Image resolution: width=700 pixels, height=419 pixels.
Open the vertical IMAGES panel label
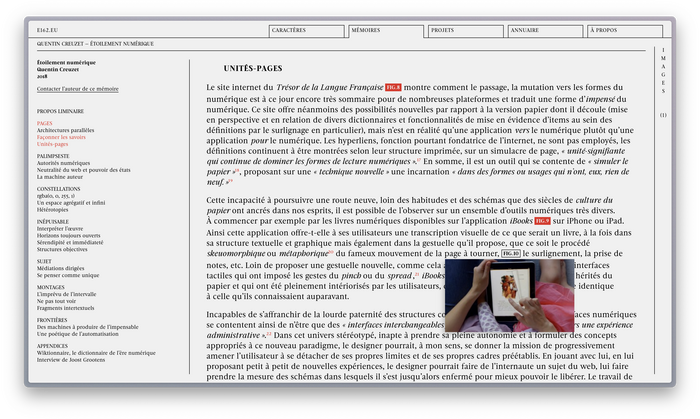pyautogui.click(x=663, y=71)
